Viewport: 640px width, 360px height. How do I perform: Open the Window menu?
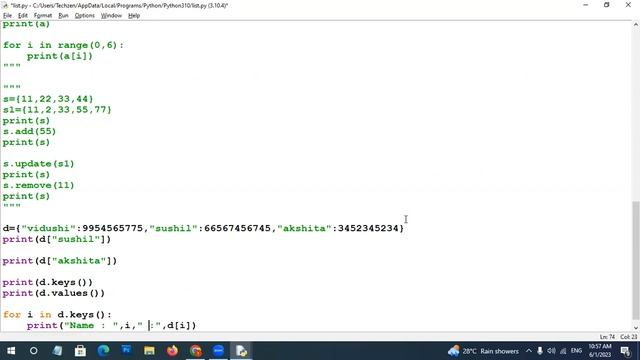tap(111, 16)
